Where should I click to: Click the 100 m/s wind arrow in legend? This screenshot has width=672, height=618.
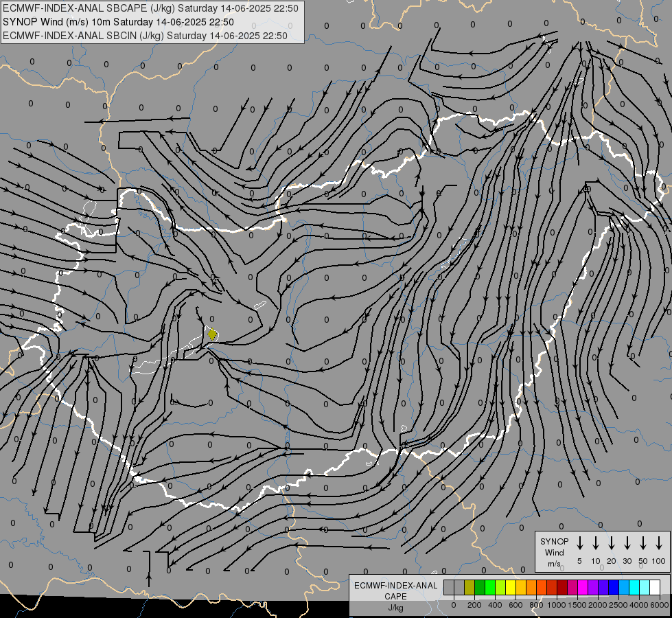pos(659,543)
